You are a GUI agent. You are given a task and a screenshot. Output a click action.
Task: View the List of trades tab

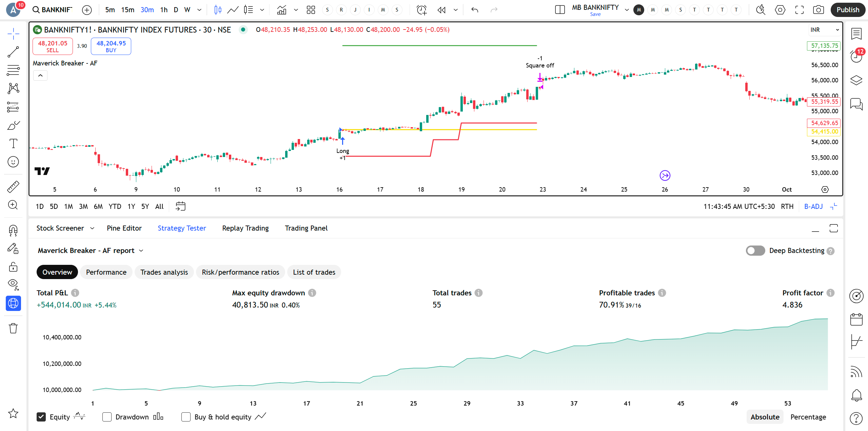(314, 272)
